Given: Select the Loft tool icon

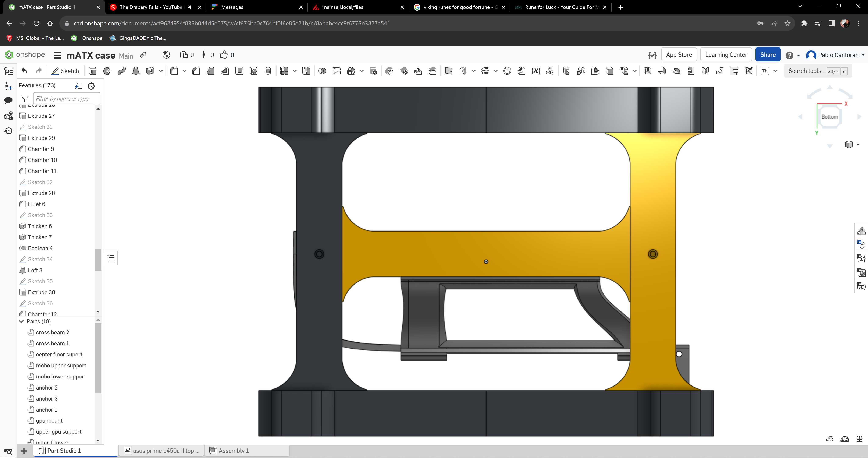Looking at the screenshot, I should pos(136,71).
